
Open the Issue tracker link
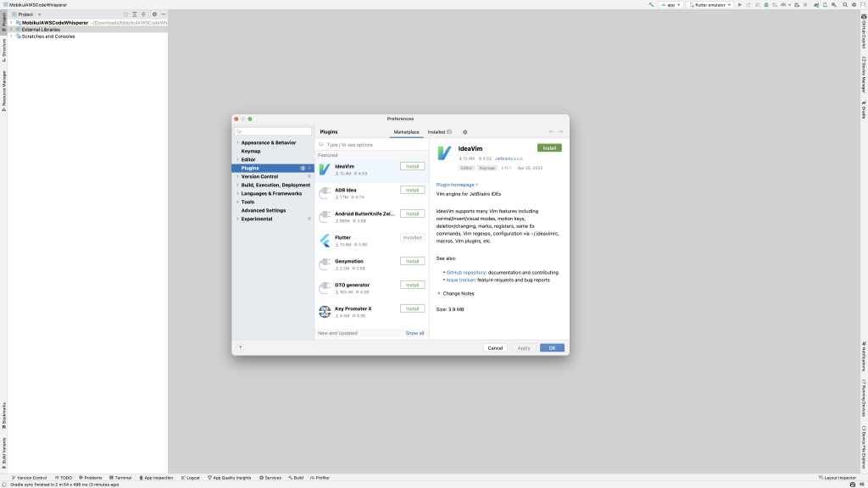[x=460, y=280]
